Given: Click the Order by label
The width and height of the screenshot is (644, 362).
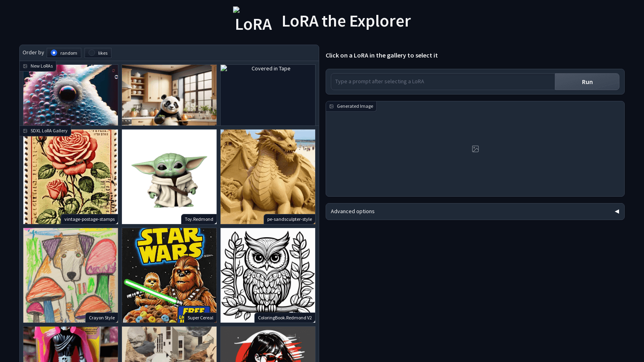Looking at the screenshot, I should click(x=33, y=53).
